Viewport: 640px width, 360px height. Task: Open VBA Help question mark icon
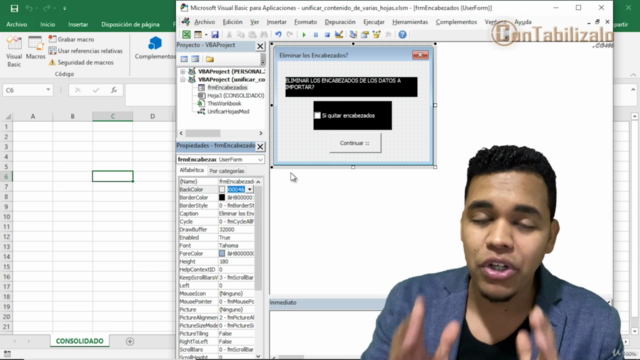(x=402, y=35)
